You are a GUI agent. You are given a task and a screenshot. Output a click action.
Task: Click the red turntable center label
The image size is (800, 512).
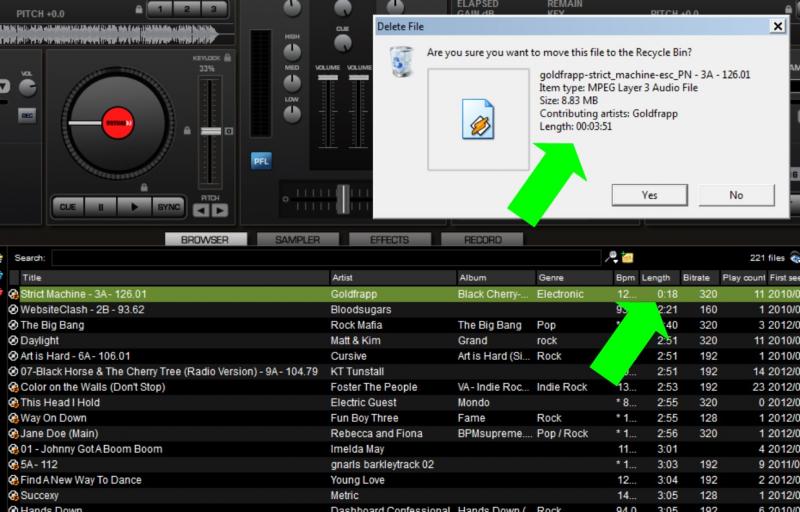[118, 123]
